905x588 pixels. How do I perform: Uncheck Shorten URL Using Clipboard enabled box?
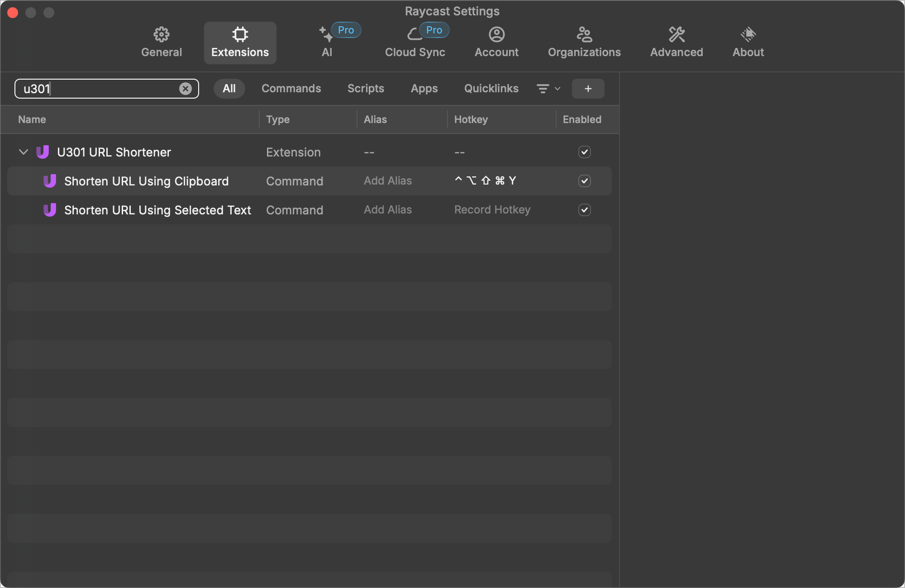pos(584,181)
